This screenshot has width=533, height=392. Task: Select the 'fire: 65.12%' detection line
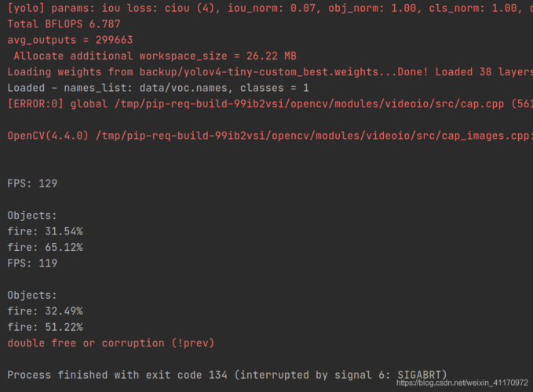(x=46, y=247)
